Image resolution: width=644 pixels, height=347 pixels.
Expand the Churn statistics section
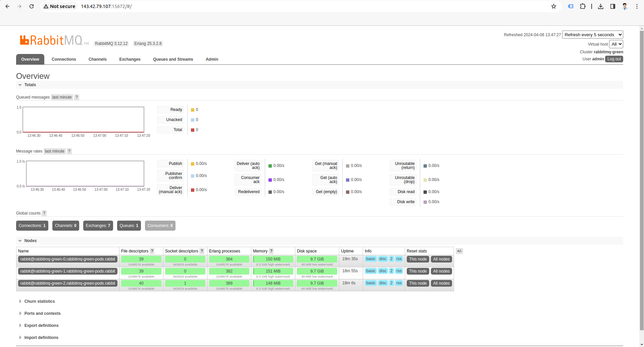point(39,301)
